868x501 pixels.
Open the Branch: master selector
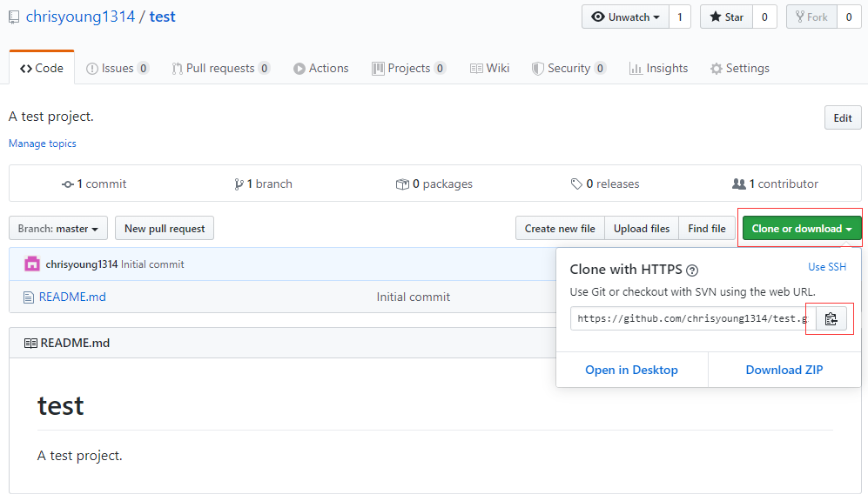pyautogui.click(x=58, y=229)
